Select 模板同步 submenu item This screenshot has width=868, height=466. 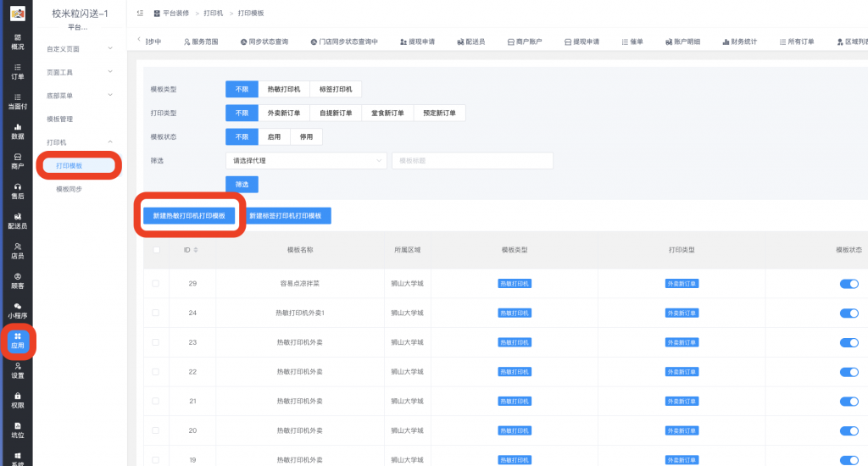pos(70,189)
